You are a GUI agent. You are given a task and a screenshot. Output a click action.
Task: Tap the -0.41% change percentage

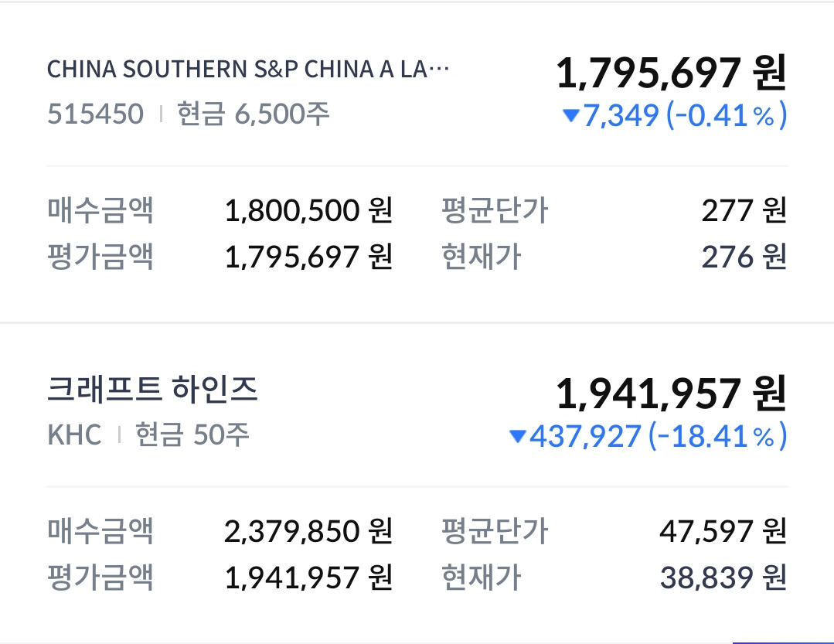pyautogui.click(x=727, y=116)
